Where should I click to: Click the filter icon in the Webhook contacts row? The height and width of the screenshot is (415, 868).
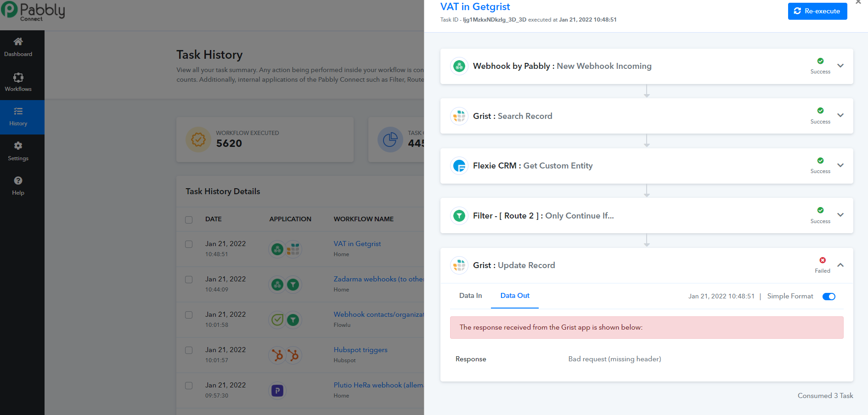293,320
